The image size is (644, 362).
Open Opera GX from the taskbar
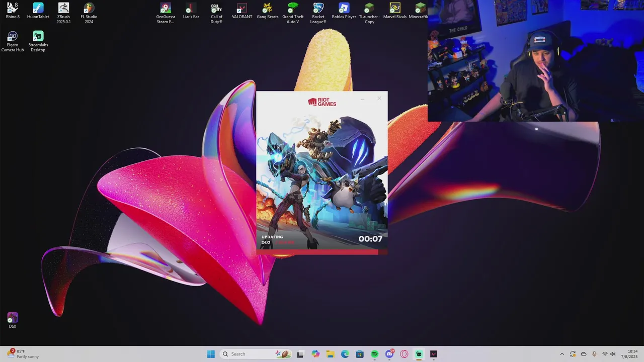404,354
